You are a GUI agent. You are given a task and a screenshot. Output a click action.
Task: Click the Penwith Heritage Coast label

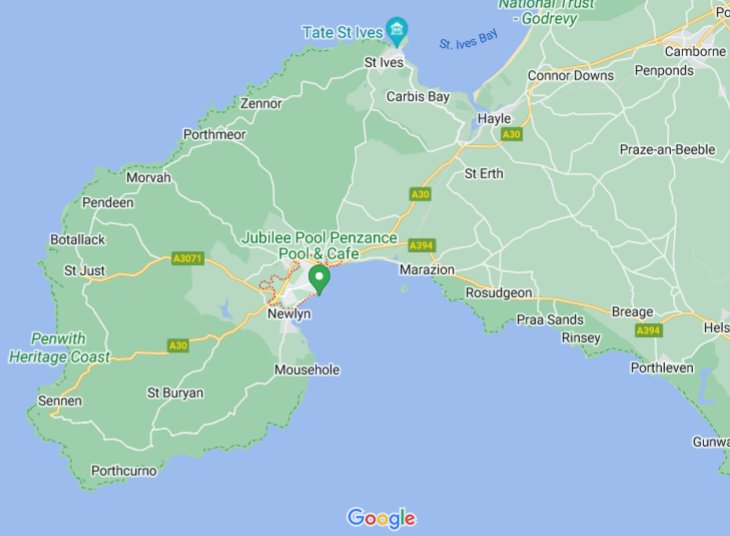[x=59, y=348]
